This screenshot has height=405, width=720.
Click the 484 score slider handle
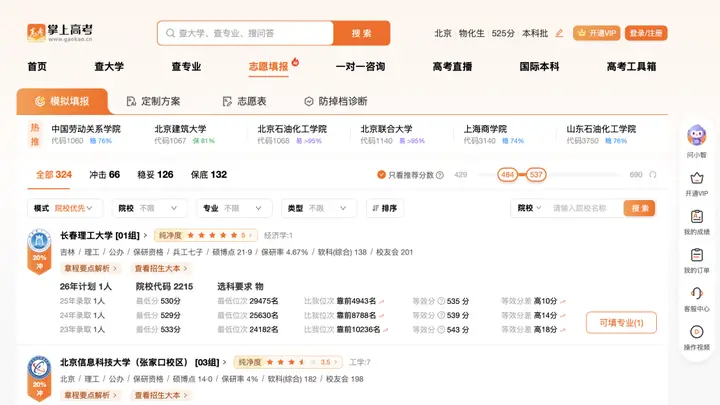coord(507,174)
